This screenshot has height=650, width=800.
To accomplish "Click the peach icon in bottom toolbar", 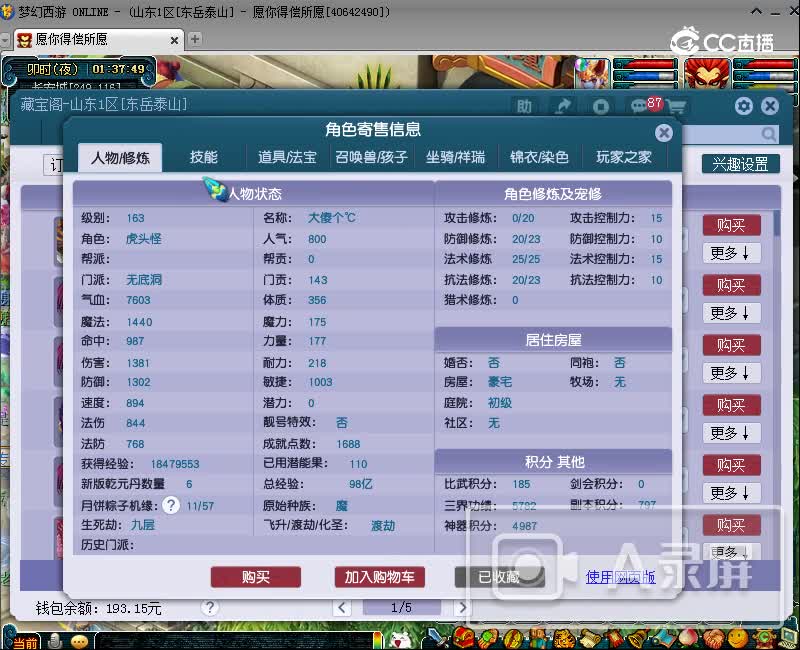I will pos(689,638).
